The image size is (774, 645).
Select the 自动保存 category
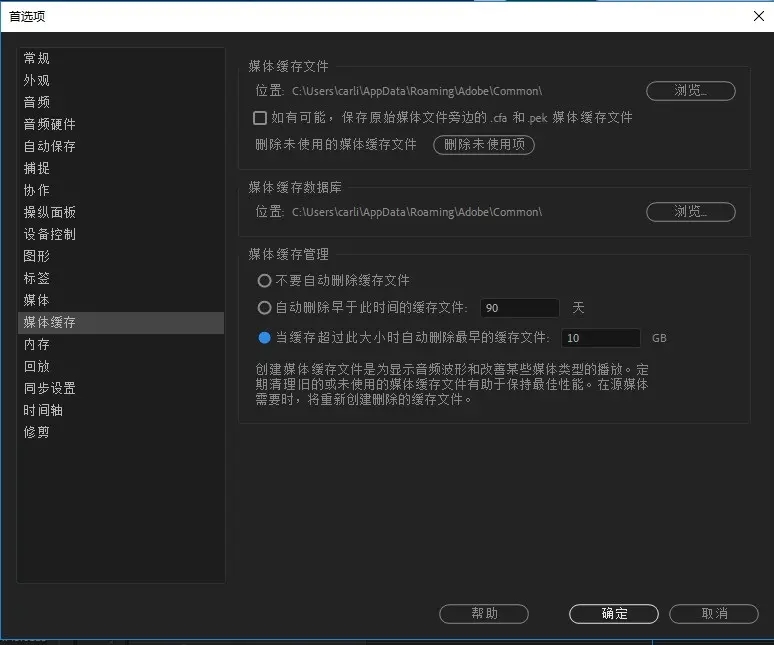pyautogui.click(x=120, y=146)
